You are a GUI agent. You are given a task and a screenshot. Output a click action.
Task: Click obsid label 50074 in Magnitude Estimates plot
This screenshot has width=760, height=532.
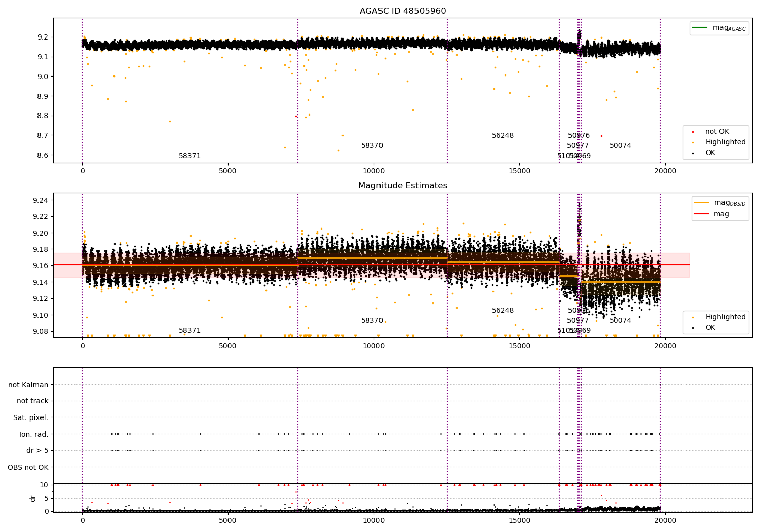(620, 321)
